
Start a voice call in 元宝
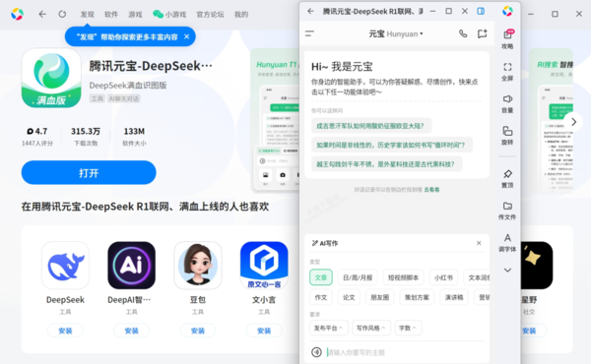pos(463,33)
